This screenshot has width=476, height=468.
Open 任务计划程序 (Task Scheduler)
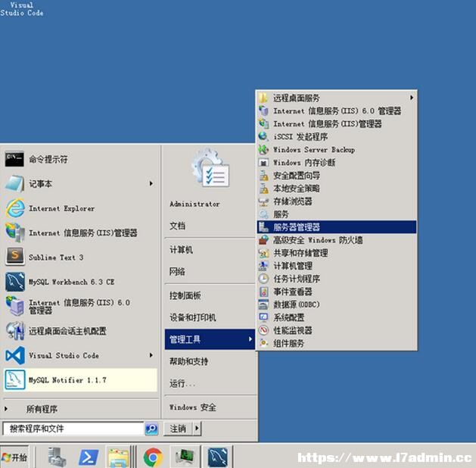337,279
